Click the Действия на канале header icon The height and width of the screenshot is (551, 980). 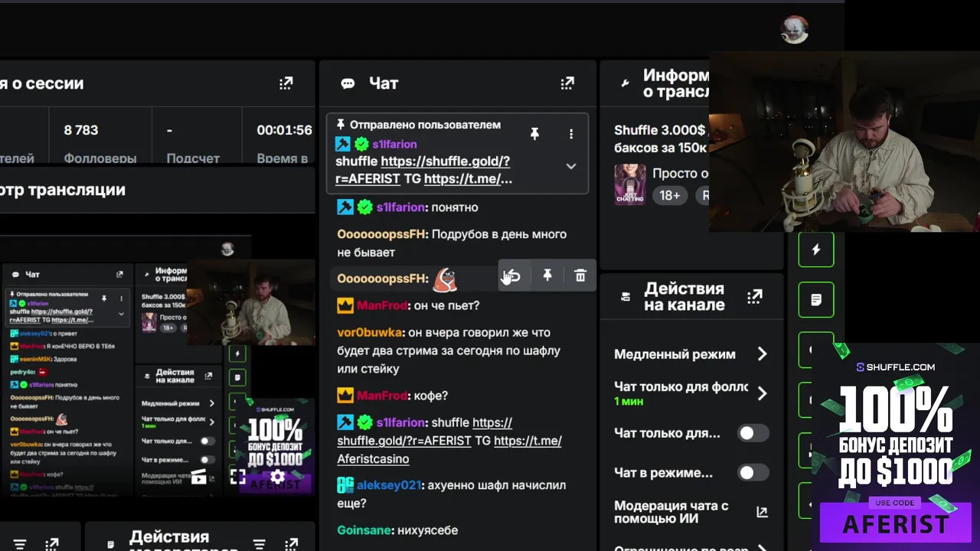tap(626, 296)
